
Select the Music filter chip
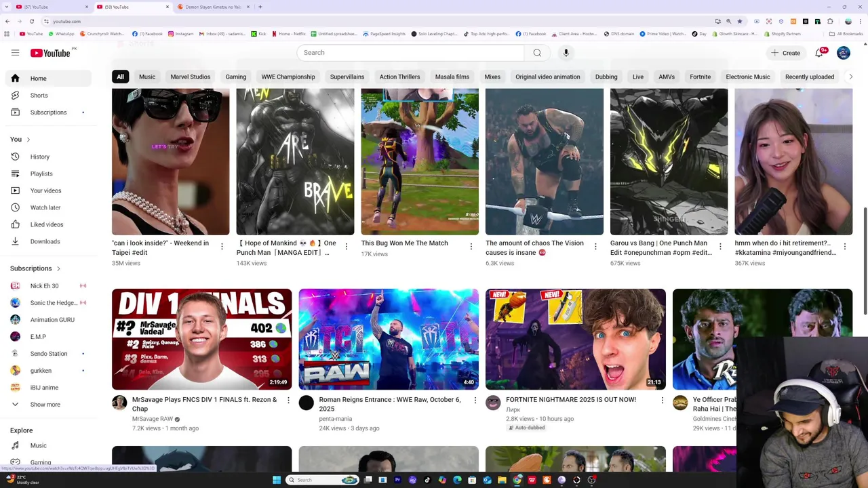coord(147,77)
